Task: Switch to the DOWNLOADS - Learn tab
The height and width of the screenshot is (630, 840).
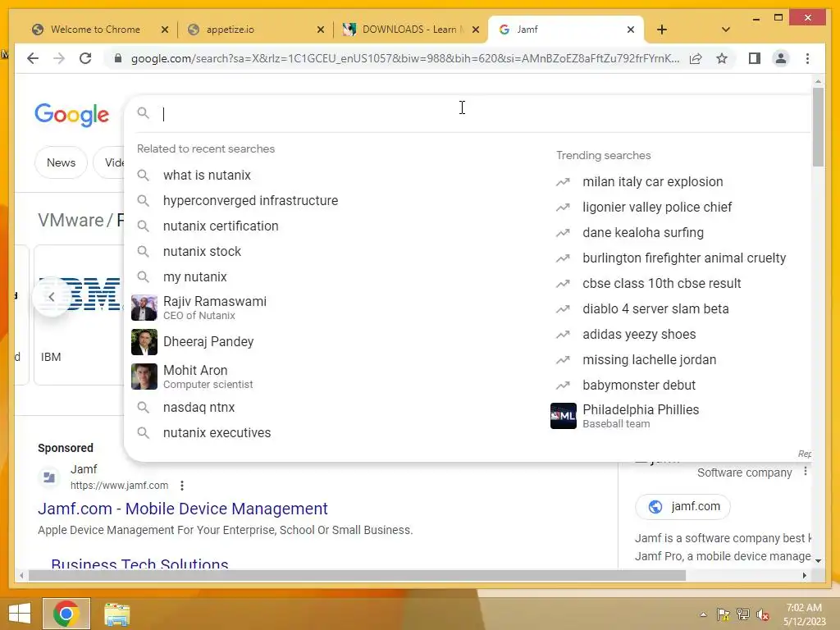Action: tap(410, 30)
